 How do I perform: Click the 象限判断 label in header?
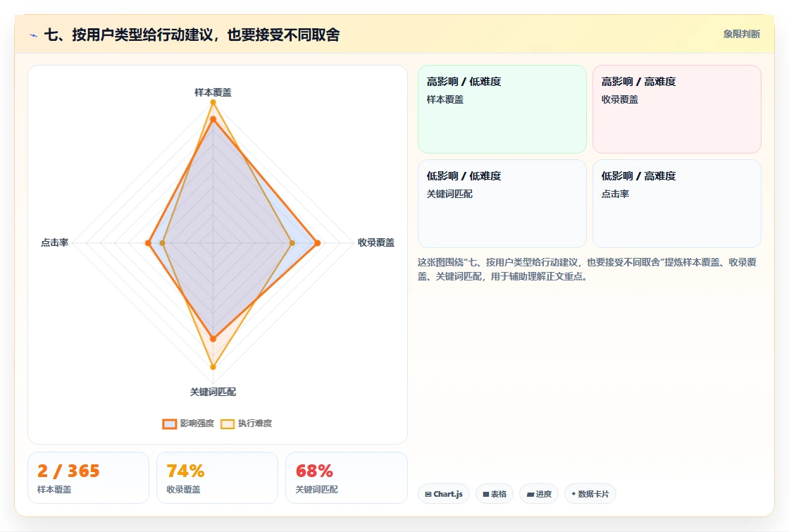(x=741, y=35)
